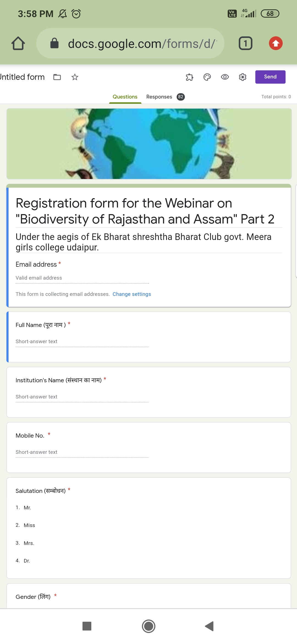The height and width of the screenshot is (644, 297).
Task: Tap the browser home icon
Action: [18, 43]
